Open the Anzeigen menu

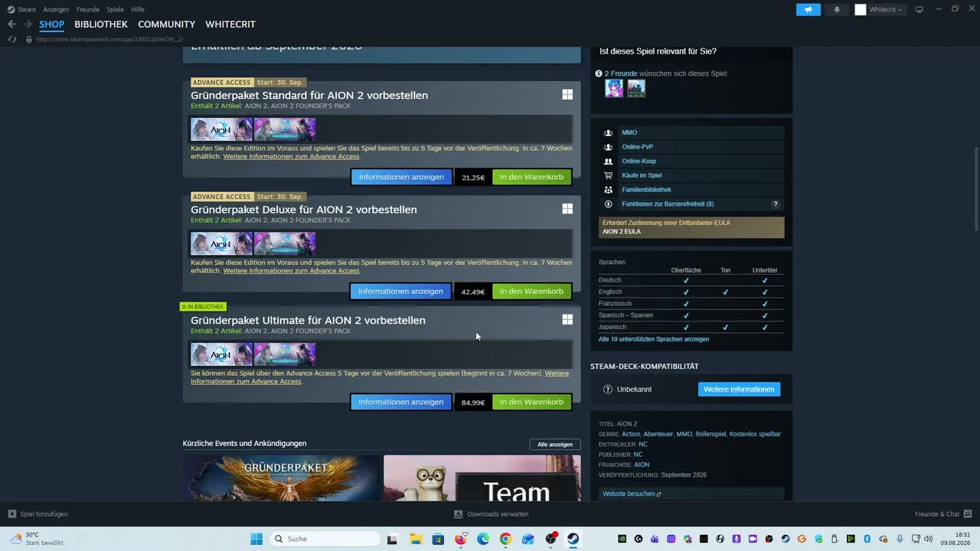tap(57, 9)
